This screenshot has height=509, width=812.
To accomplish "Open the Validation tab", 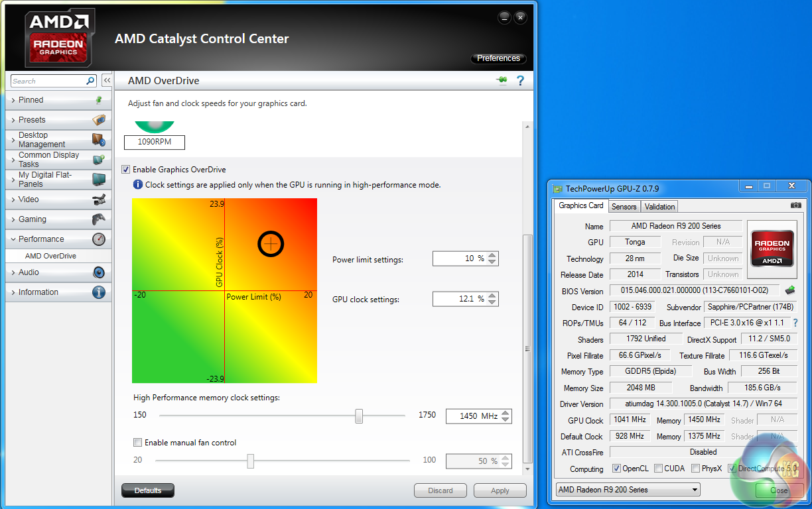I will [659, 207].
